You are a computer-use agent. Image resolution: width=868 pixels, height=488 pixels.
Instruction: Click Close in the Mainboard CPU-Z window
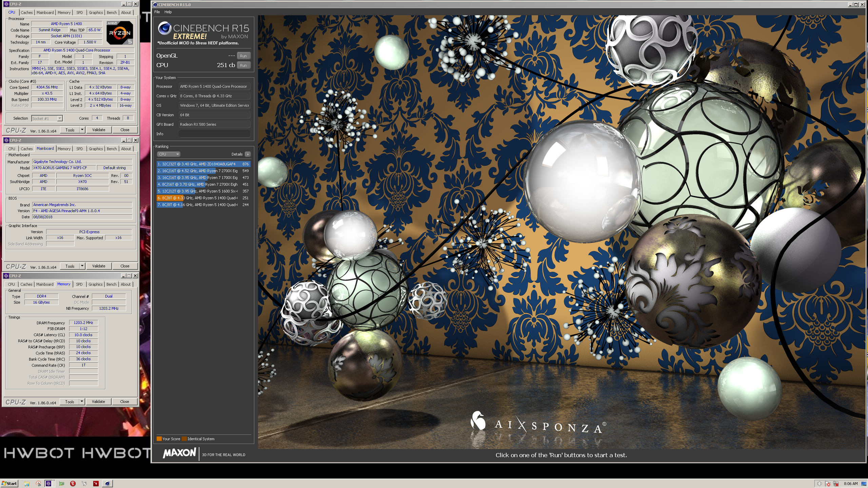[125, 266]
